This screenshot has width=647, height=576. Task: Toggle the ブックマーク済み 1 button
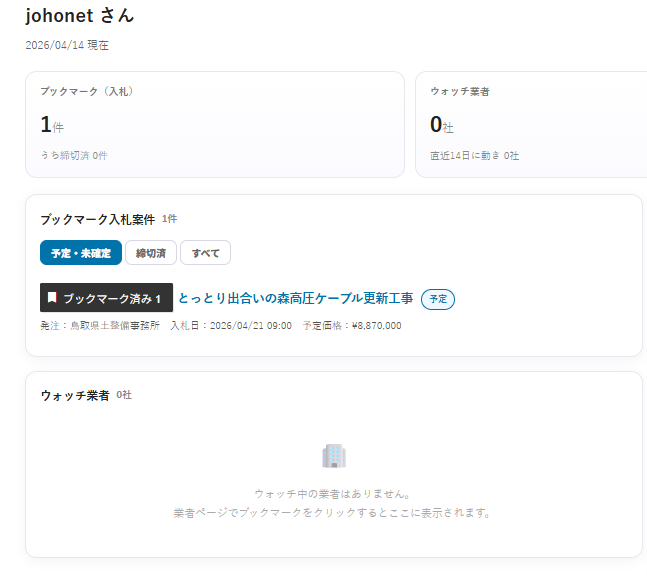(106, 298)
